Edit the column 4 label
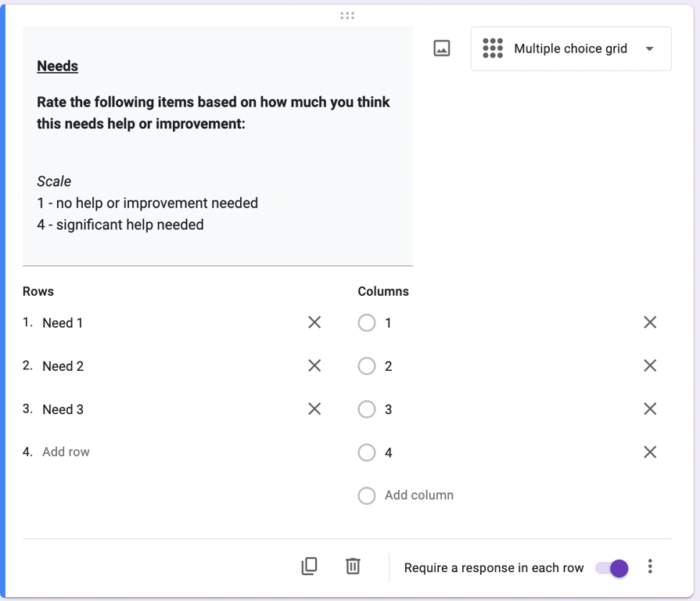The width and height of the screenshot is (700, 601). point(389,452)
